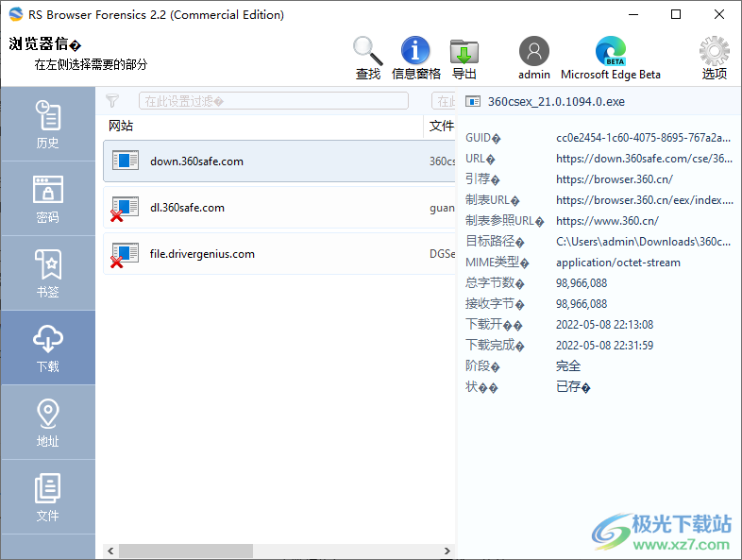
Task: Click the filter funnel icon
Action: (x=112, y=101)
